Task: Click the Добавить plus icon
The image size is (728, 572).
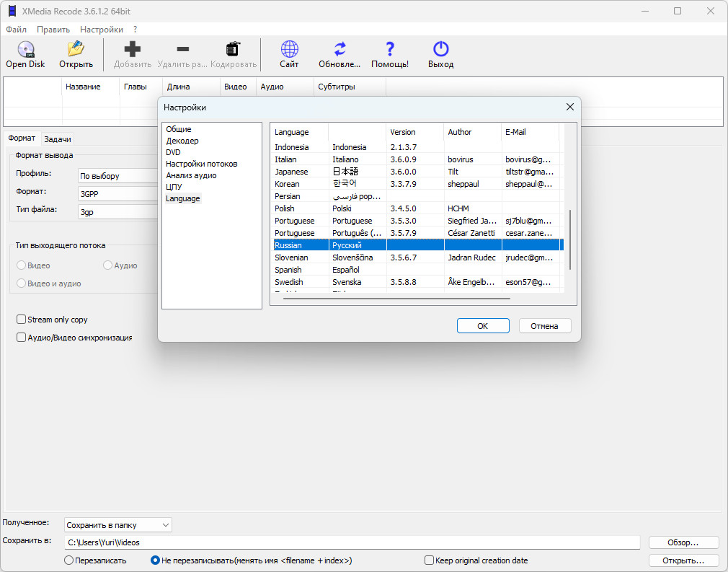Action: pyautogui.click(x=133, y=49)
